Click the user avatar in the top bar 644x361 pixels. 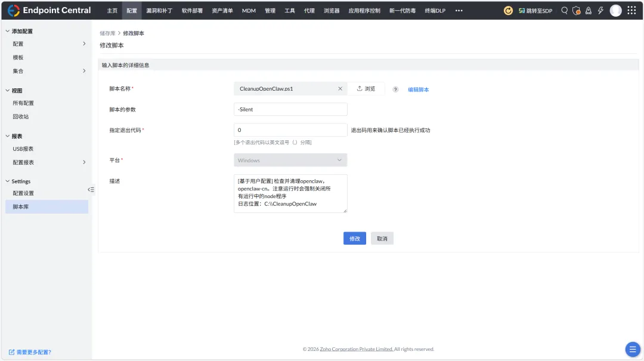coord(616,10)
